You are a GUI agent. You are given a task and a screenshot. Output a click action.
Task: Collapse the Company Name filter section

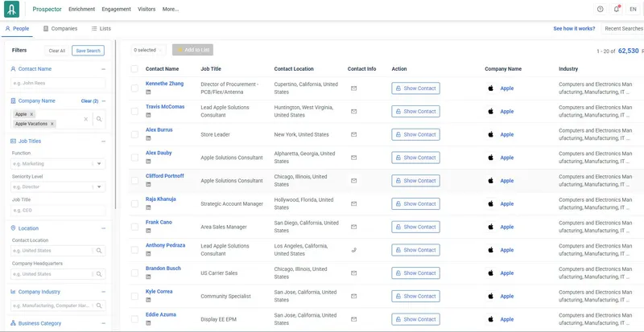pyautogui.click(x=104, y=101)
